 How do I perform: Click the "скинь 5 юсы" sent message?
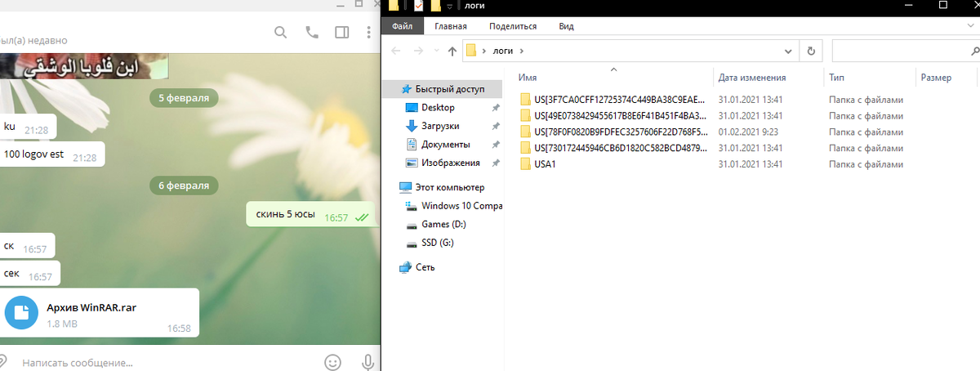(311, 216)
